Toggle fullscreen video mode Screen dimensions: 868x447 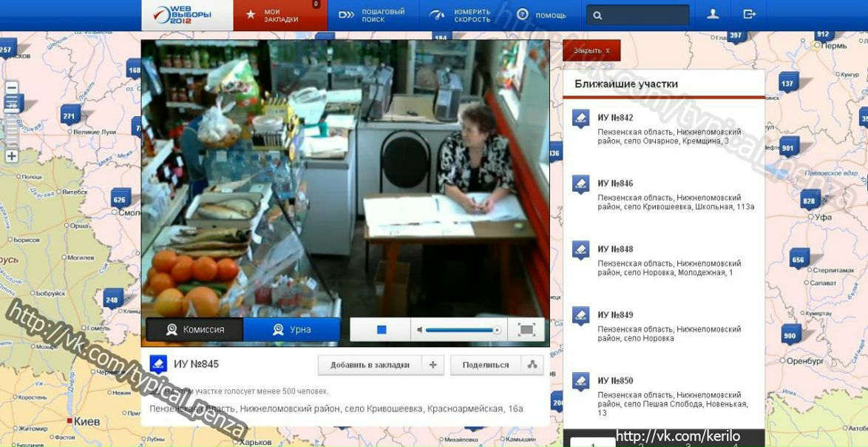(526, 330)
